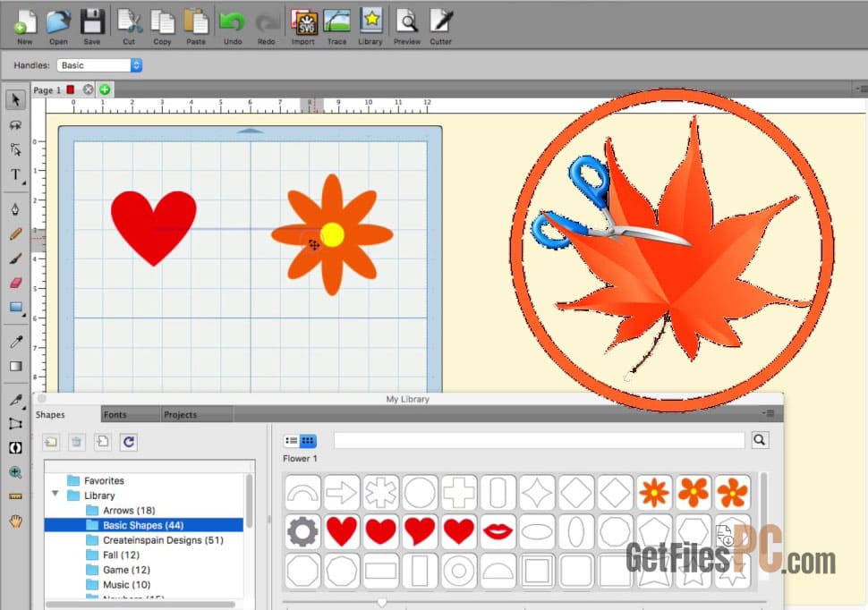
Task: Send design to the Cutter
Action: pyautogui.click(x=440, y=27)
